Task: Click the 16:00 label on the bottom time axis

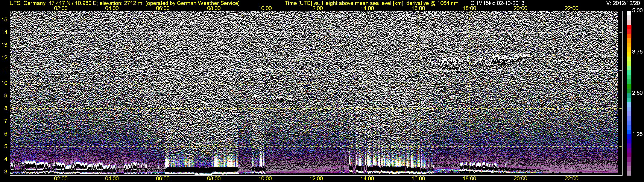Action: click(x=418, y=179)
